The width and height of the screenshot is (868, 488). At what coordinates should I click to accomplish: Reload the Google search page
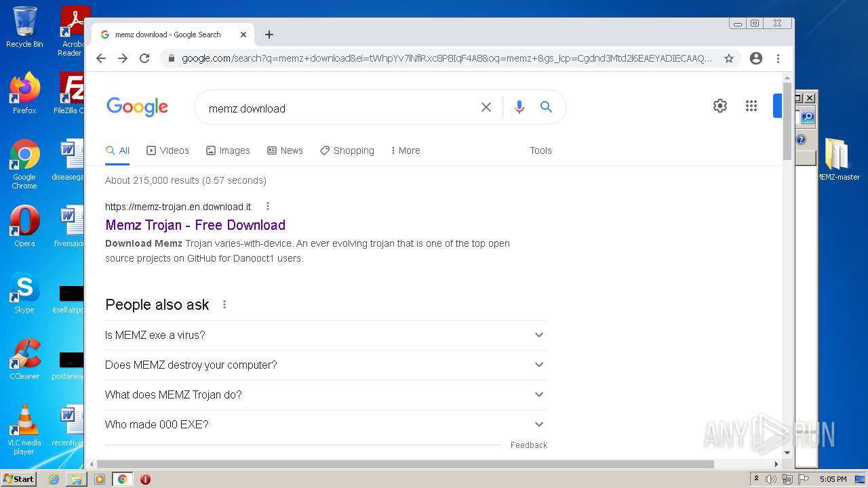click(144, 58)
